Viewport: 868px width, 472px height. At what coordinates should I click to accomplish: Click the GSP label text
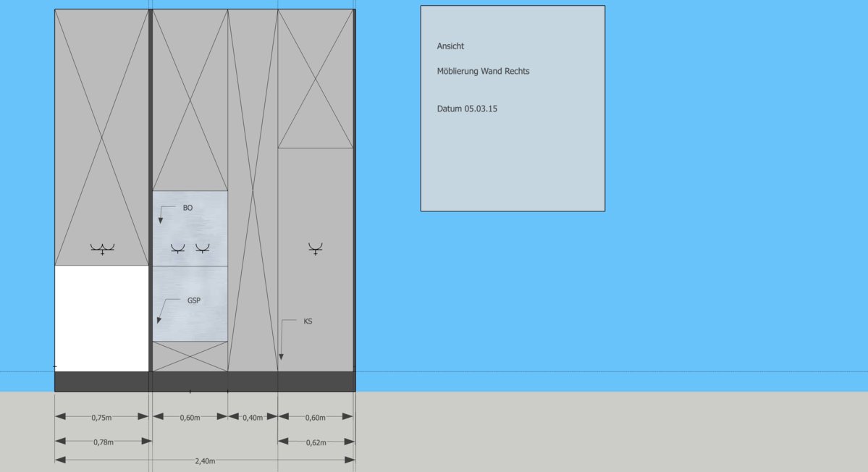tap(194, 300)
